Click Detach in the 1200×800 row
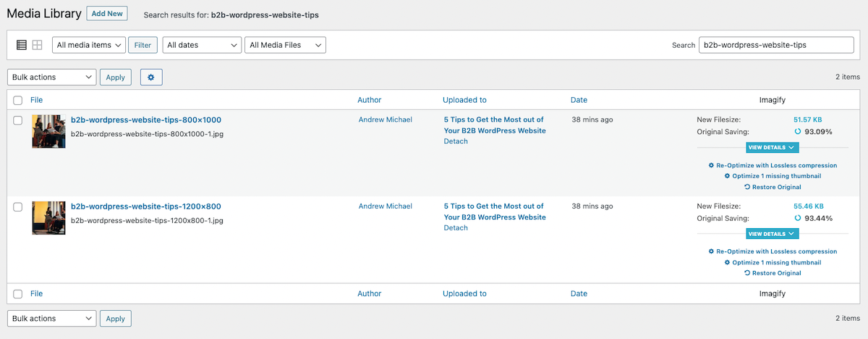This screenshot has width=868, height=339. pyautogui.click(x=456, y=228)
